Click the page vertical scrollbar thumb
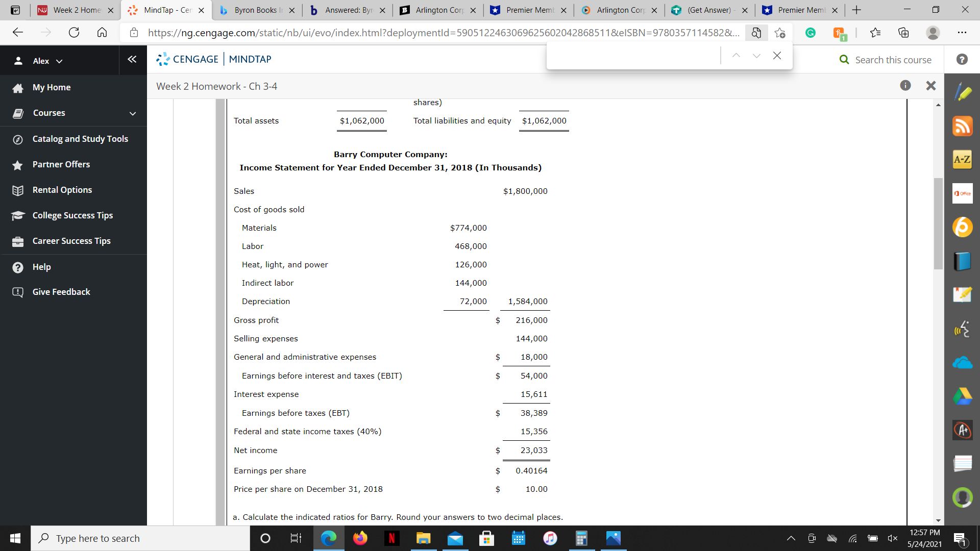 click(x=938, y=223)
